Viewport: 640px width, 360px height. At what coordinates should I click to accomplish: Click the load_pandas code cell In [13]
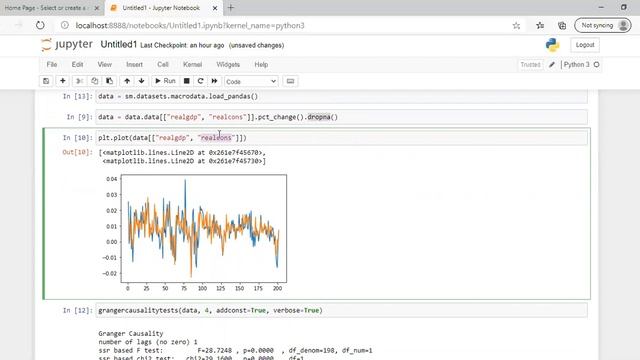(x=342, y=96)
